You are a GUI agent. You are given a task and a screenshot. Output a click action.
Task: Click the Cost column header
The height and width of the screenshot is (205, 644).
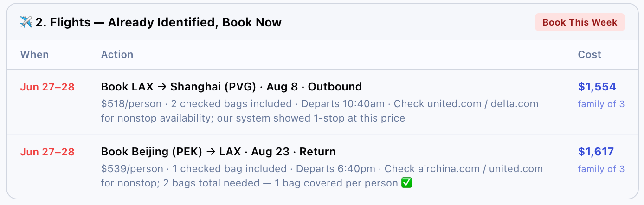589,54
